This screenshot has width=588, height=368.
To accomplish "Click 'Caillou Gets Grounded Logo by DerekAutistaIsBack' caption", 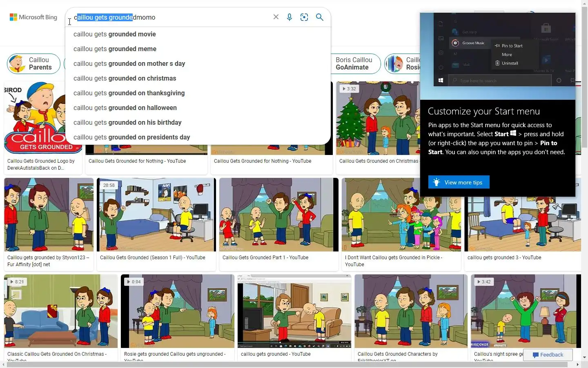I will click(41, 164).
